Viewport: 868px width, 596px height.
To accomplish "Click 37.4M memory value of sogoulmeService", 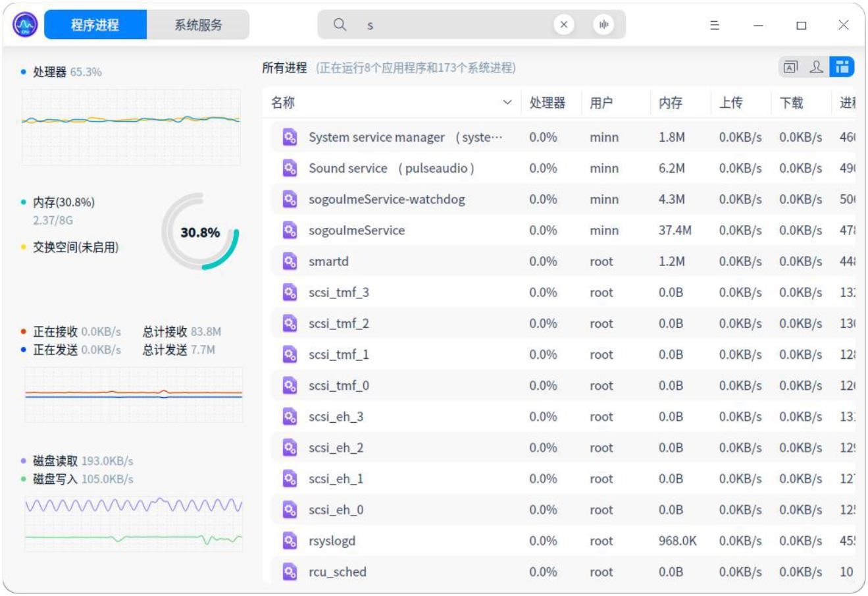I will pyautogui.click(x=675, y=230).
